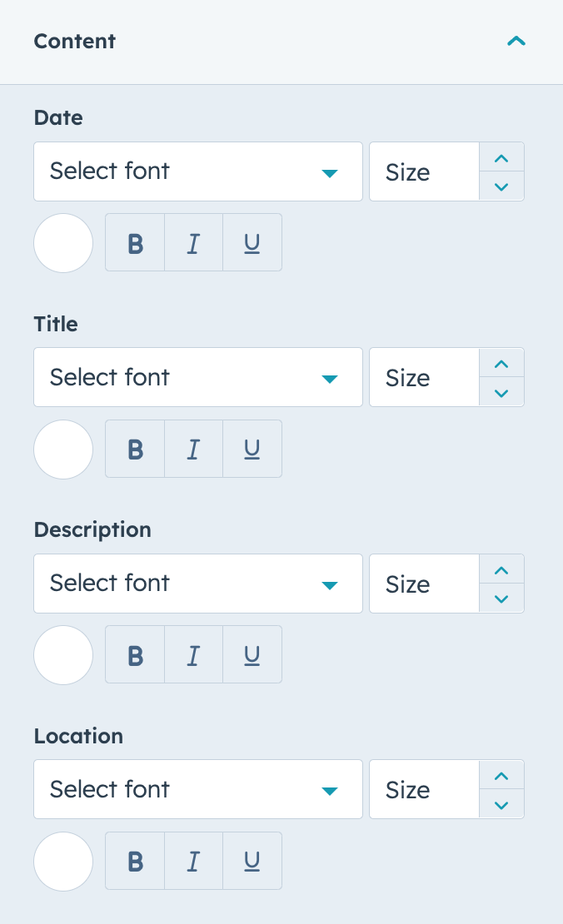The width and height of the screenshot is (563, 924).
Task: Toggle italic for the Title text
Action: 193,449
